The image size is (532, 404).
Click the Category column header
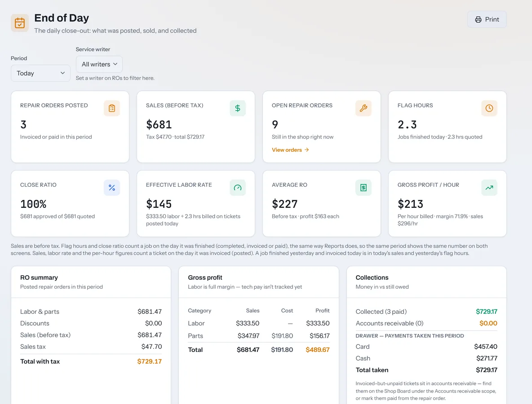tap(199, 311)
